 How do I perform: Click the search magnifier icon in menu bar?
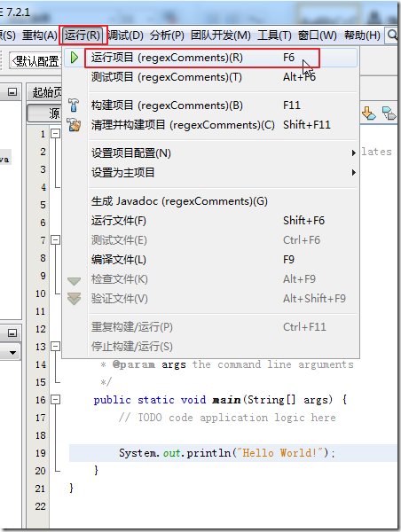(392, 35)
